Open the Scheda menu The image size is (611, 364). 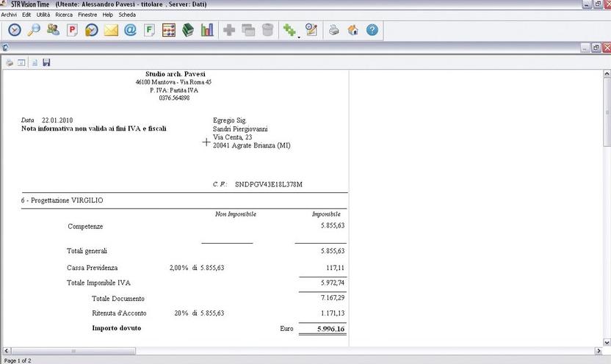(127, 15)
